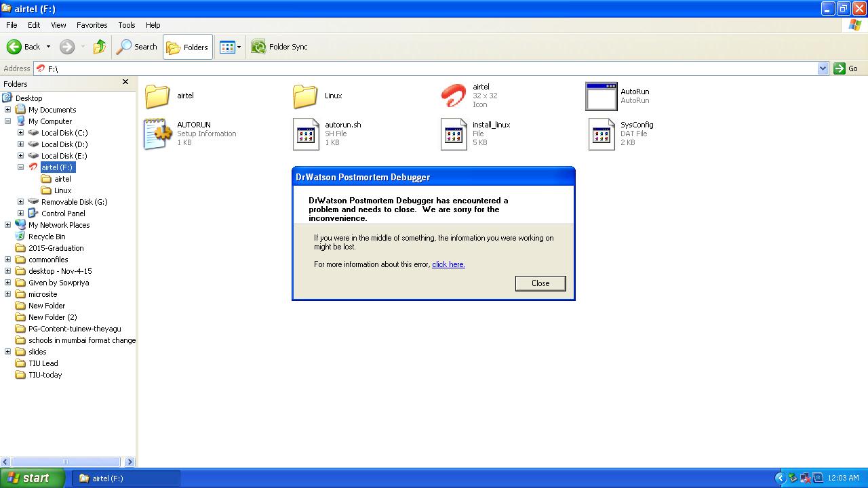Expand the slides tree node

7,352
